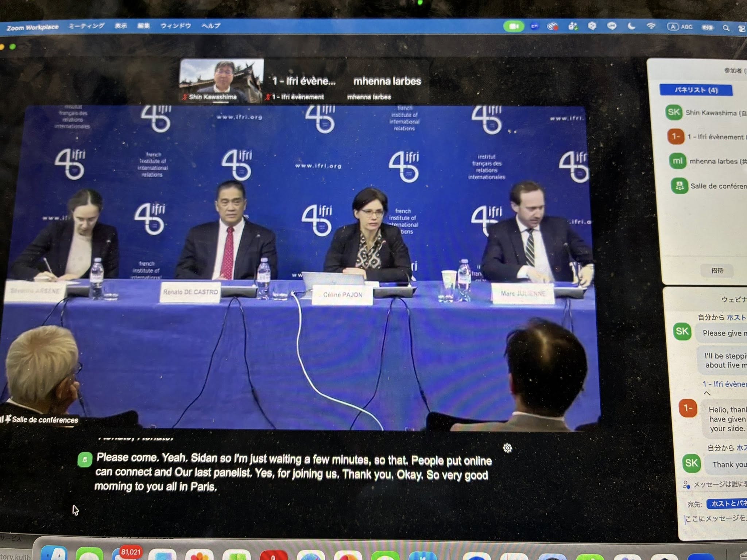Open caption settings gear icon
Screen dimensions: 747x560
coord(507,448)
